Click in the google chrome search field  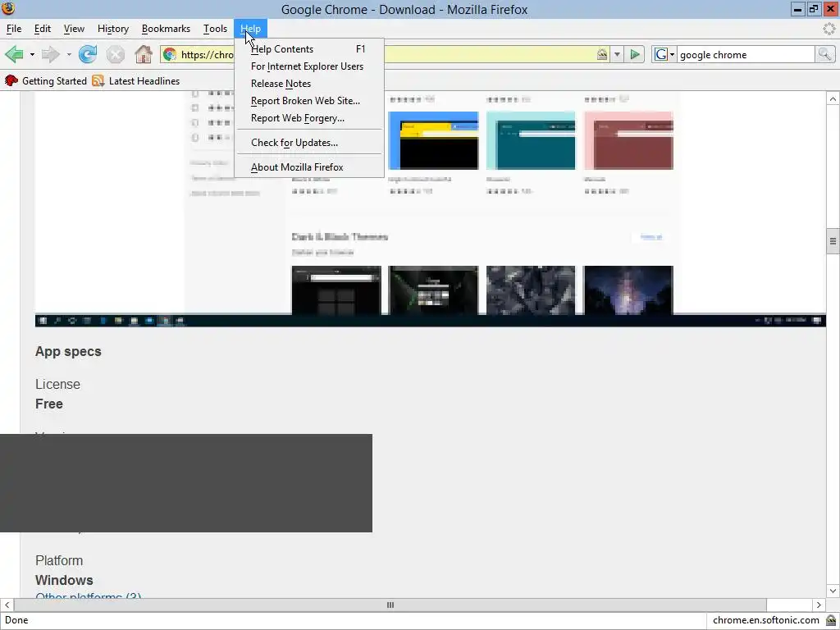click(746, 55)
